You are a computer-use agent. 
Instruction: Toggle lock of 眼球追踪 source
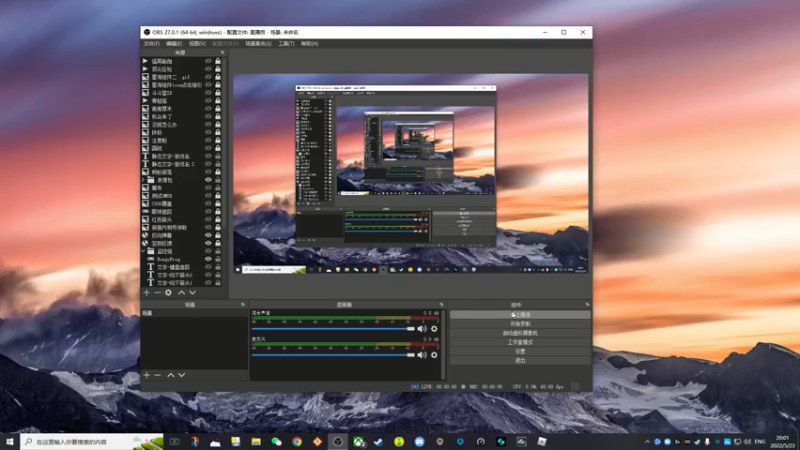coord(218,211)
